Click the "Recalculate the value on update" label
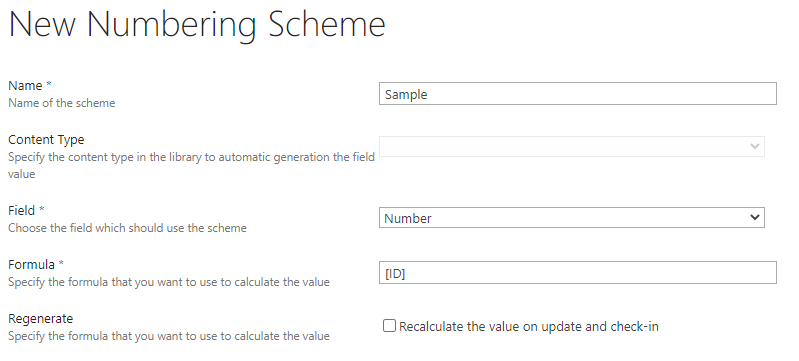This screenshot has width=799, height=361. point(490,326)
